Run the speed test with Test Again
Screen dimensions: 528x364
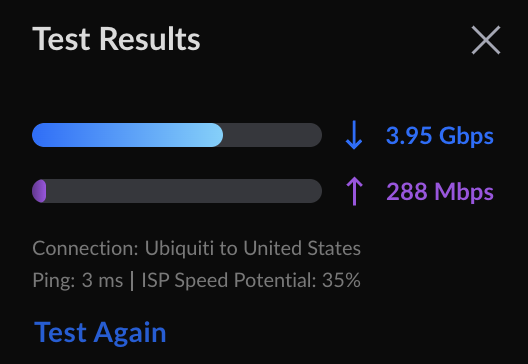pos(100,333)
